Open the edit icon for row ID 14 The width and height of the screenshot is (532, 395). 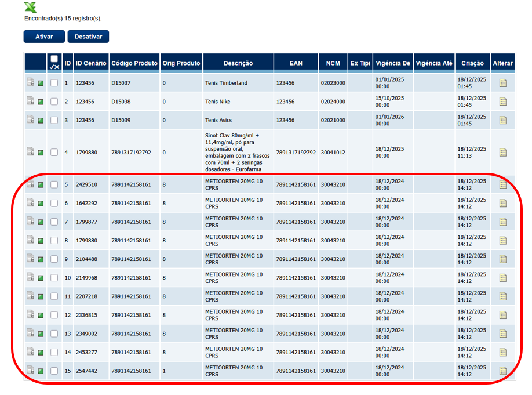[x=503, y=352]
